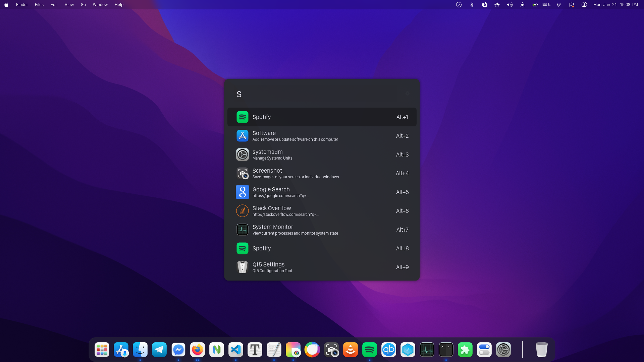Select the Screenshot search result
Screen dimensions: 644x362
coord(322,173)
